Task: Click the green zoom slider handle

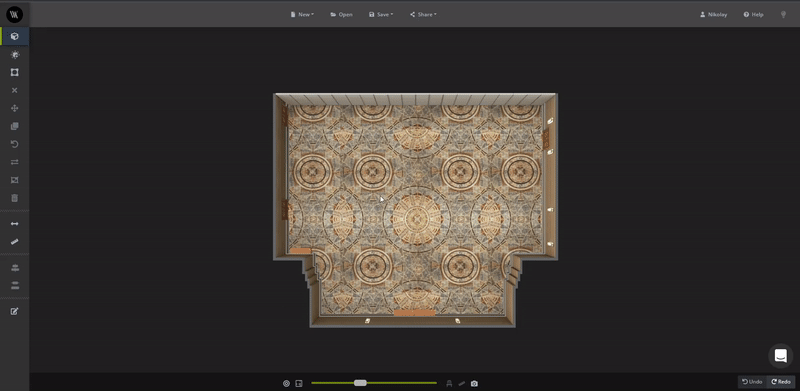Action: (x=360, y=383)
